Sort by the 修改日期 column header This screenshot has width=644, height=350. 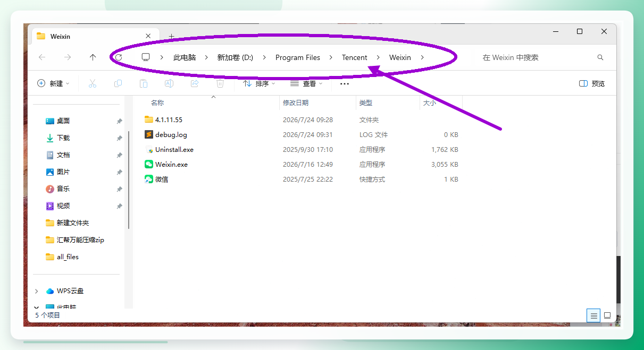pyautogui.click(x=296, y=103)
